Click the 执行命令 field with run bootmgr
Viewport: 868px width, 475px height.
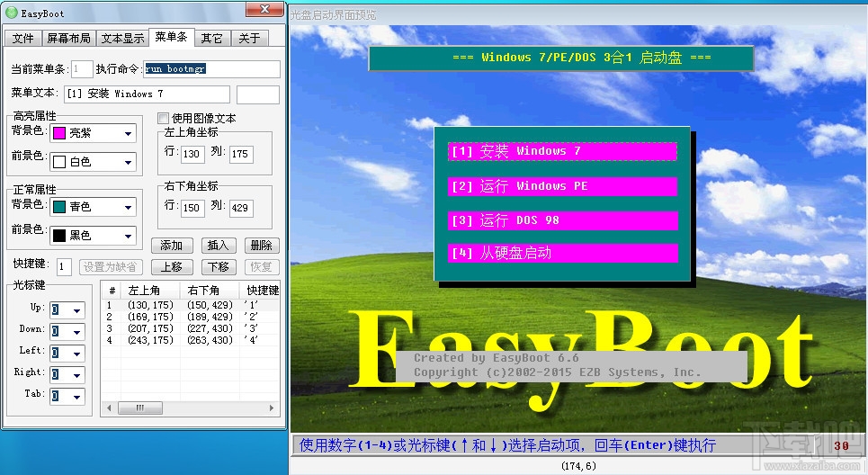(x=211, y=68)
